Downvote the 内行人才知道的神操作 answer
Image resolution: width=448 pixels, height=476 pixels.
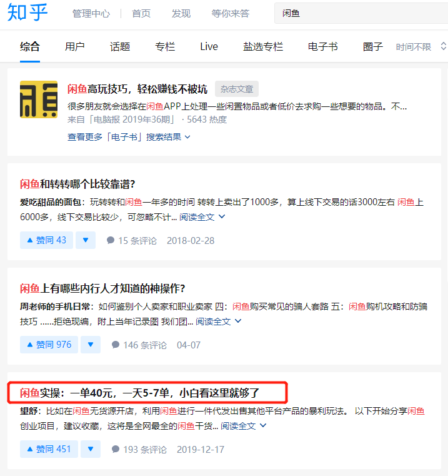point(91,345)
